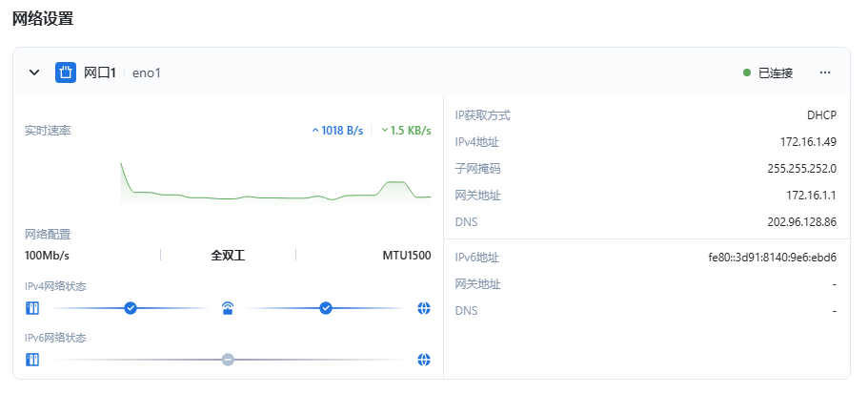
Task: Click the 172.16.1.49 address
Action: (x=808, y=142)
